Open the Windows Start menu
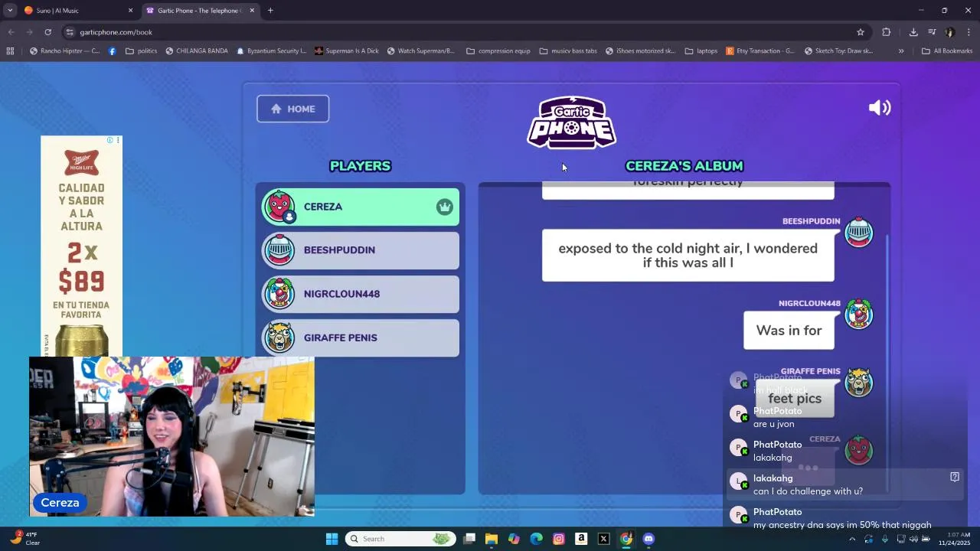The width and height of the screenshot is (980, 551). (332, 539)
